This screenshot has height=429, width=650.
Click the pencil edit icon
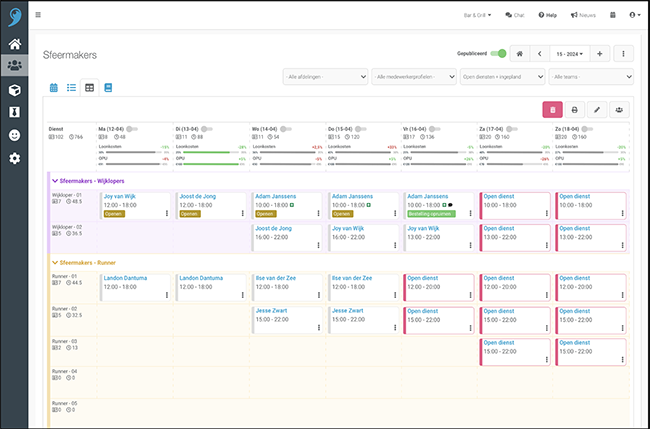tap(599, 110)
